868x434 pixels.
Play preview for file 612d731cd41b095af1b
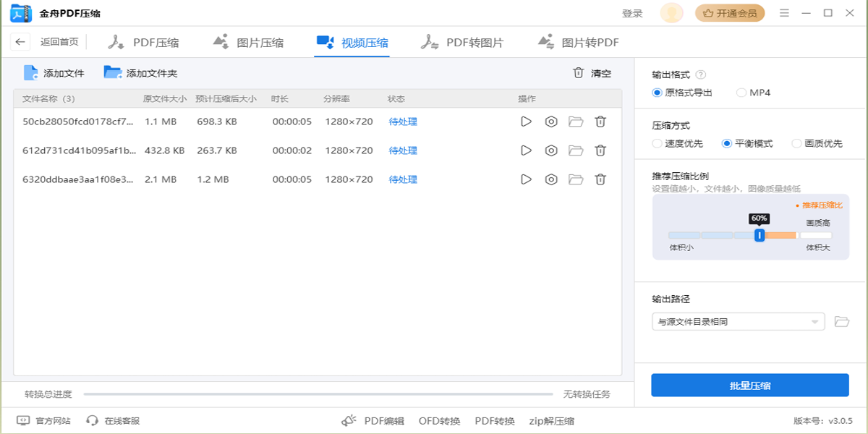click(x=526, y=150)
